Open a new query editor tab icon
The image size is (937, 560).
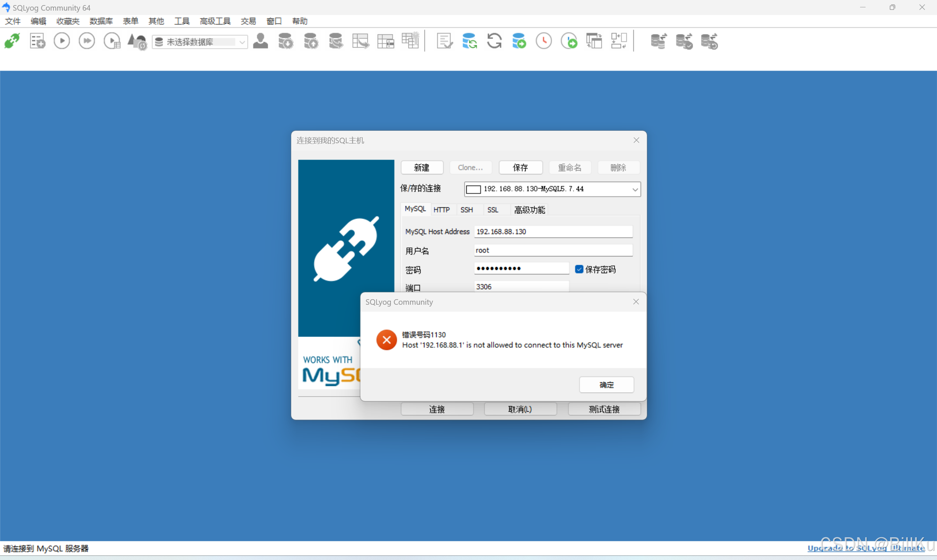point(37,41)
